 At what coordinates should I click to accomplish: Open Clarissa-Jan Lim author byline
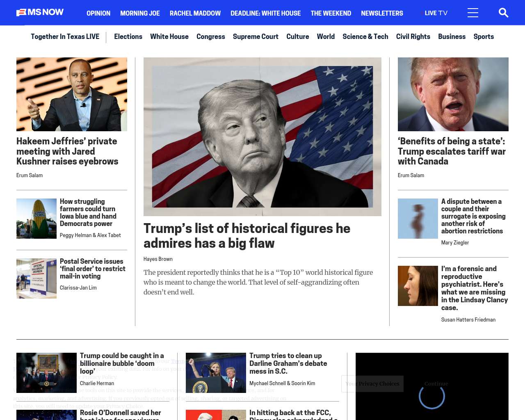pyautogui.click(x=78, y=288)
